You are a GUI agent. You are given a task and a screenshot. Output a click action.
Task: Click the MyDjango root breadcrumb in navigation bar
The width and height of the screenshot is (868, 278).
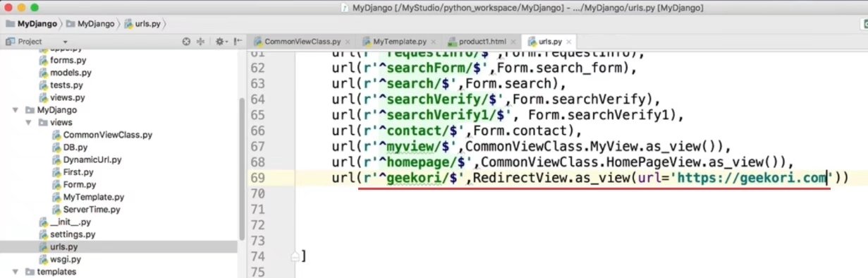(x=32, y=23)
